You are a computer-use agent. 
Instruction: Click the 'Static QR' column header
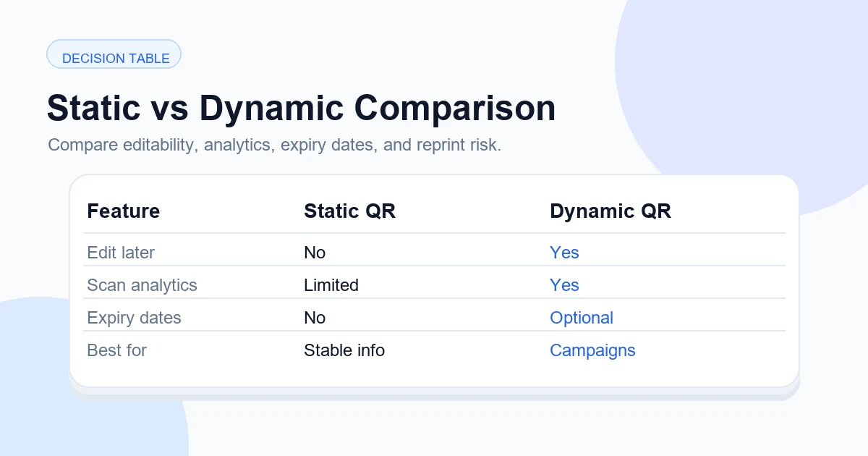[x=349, y=211]
